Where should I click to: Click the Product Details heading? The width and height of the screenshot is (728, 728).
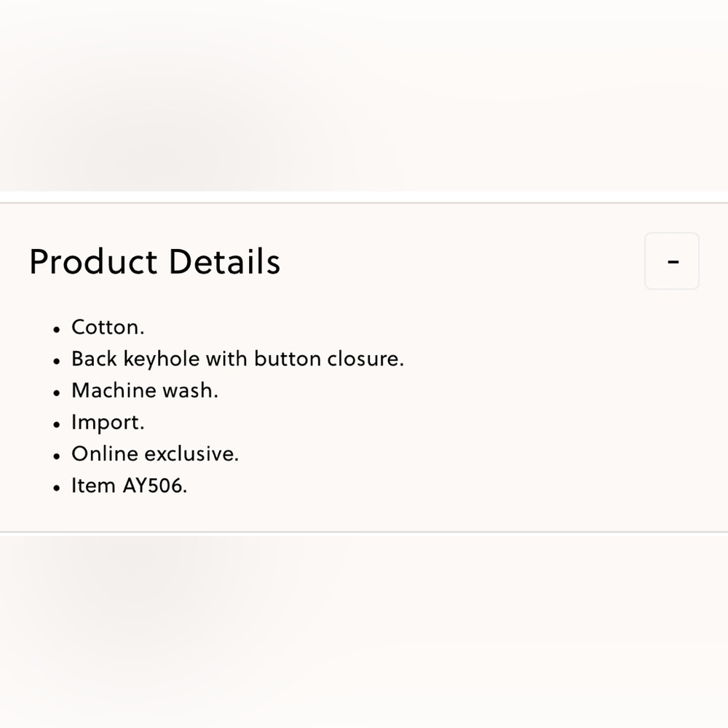(154, 262)
